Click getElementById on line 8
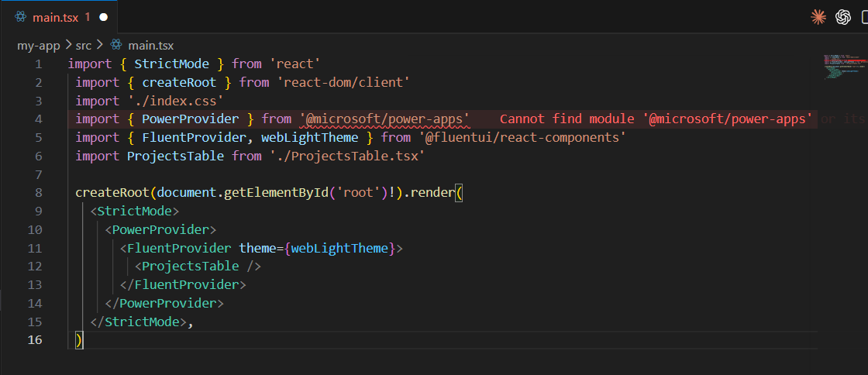This screenshot has width=868, height=375. point(276,192)
